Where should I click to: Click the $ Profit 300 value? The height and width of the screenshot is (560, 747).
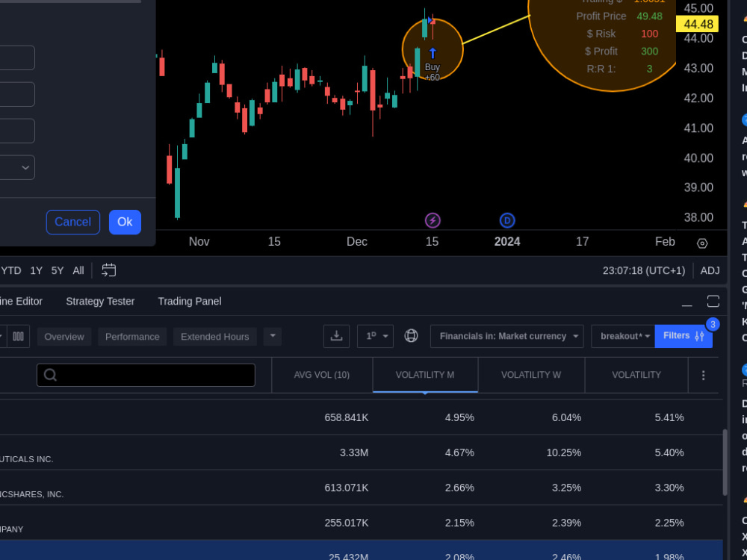[649, 52]
